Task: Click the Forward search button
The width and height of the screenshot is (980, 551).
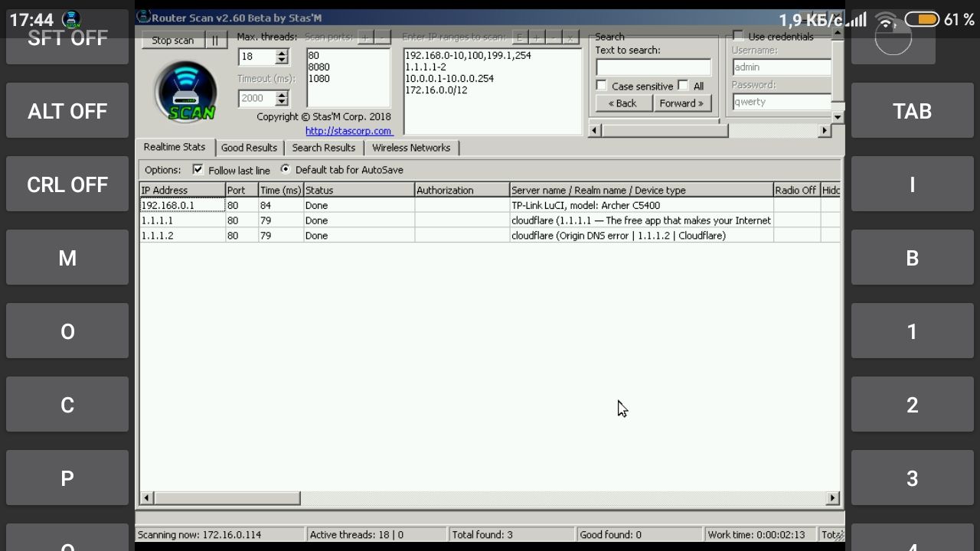Action: tap(681, 103)
